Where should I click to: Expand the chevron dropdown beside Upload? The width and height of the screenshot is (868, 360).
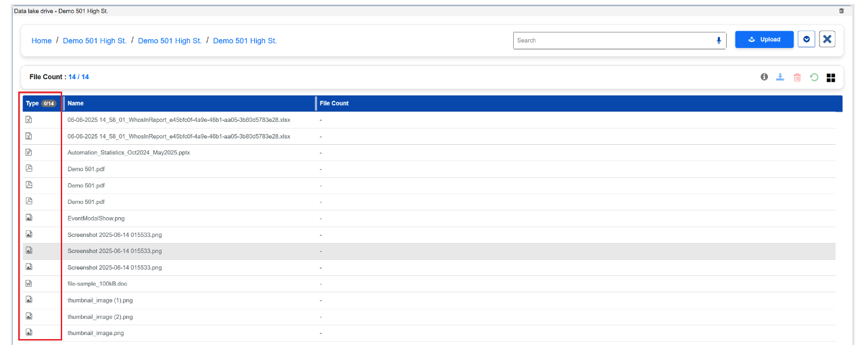pos(806,40)
